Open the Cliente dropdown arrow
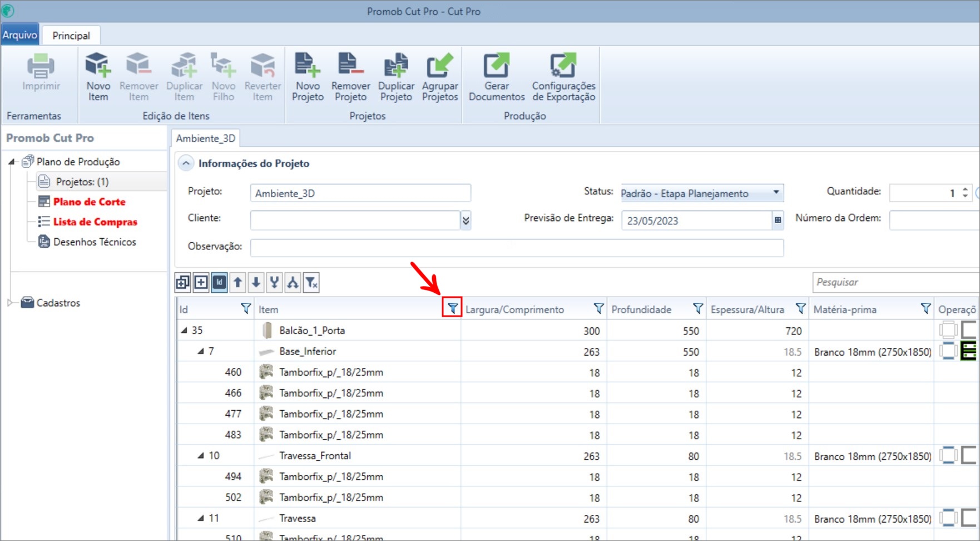The height and width of the screenshot is (541, 980). 466,220
